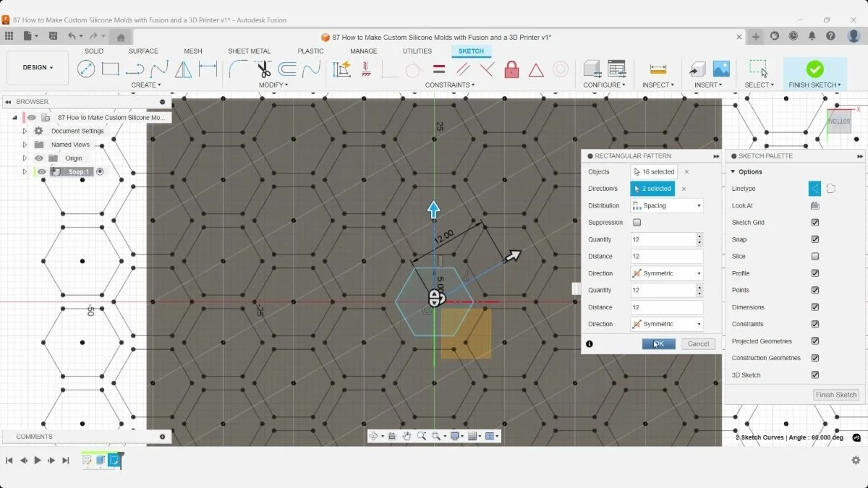This screenshot has width=868, height=488.
Task: Open the DESIGN workspace dropdown
Action: (38, 67)
